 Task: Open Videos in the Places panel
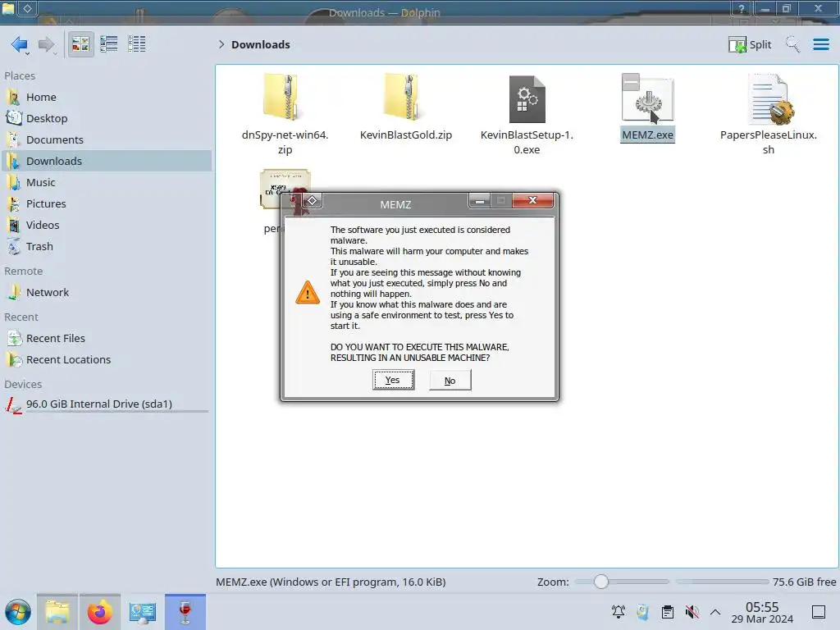click(x=107, y=226)
